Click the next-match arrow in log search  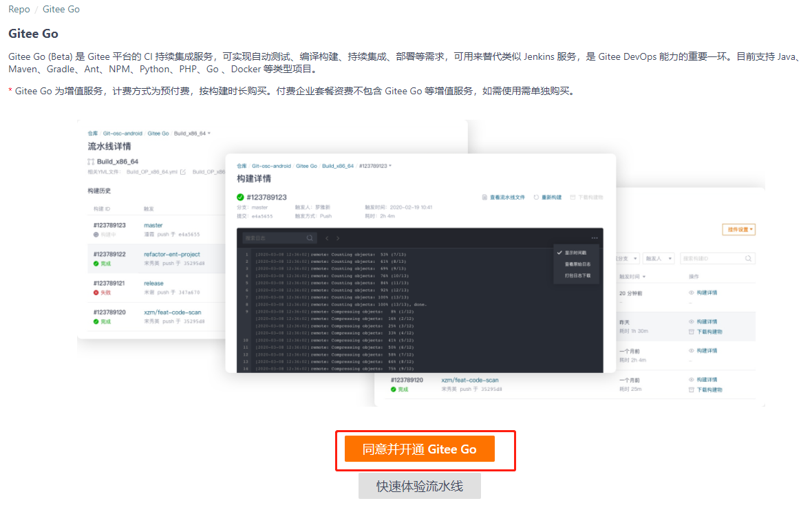[337, 238]
